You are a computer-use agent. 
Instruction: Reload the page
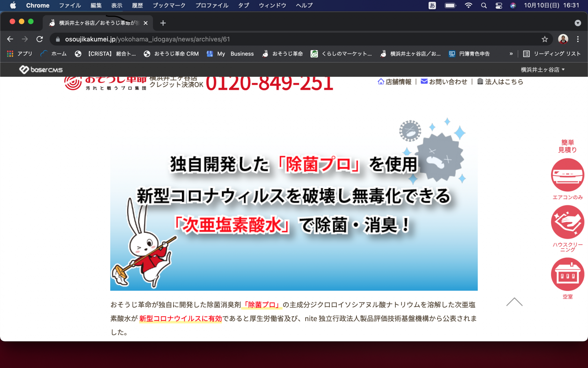(x=40, y=39)
